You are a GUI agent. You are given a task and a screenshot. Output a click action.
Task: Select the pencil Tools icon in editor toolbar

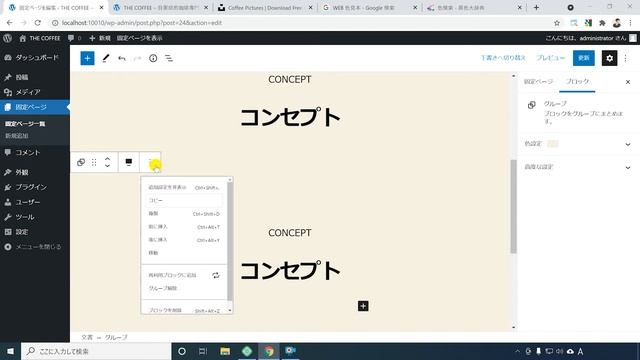click(106, 58)
